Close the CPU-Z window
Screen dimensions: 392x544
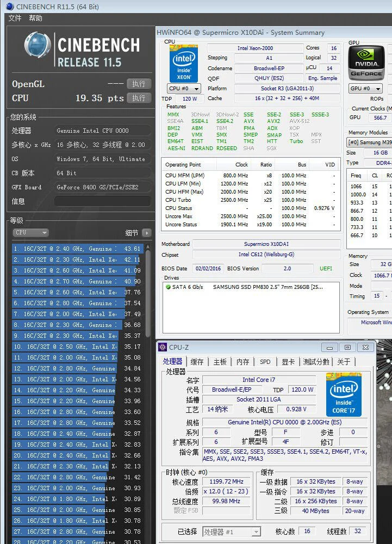(x=365, y=347)
